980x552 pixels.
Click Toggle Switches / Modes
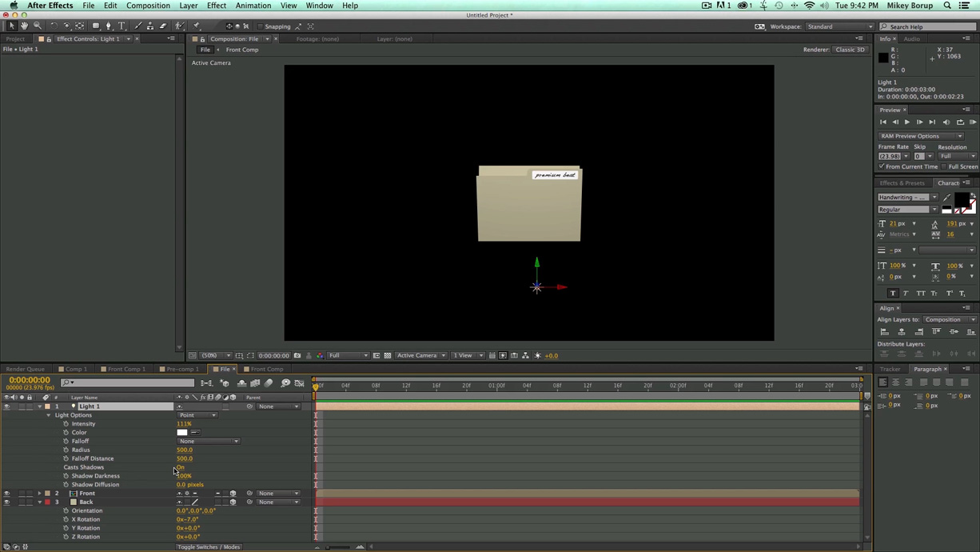coord(208,546)
